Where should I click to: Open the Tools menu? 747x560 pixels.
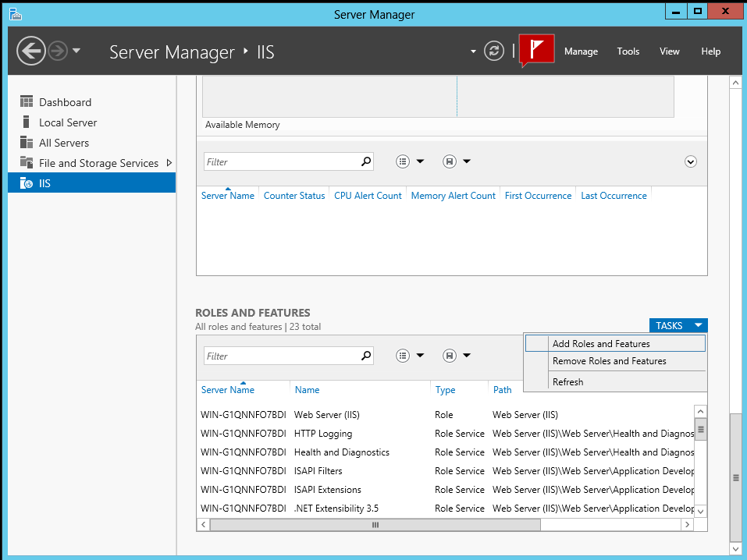(628, 51)
